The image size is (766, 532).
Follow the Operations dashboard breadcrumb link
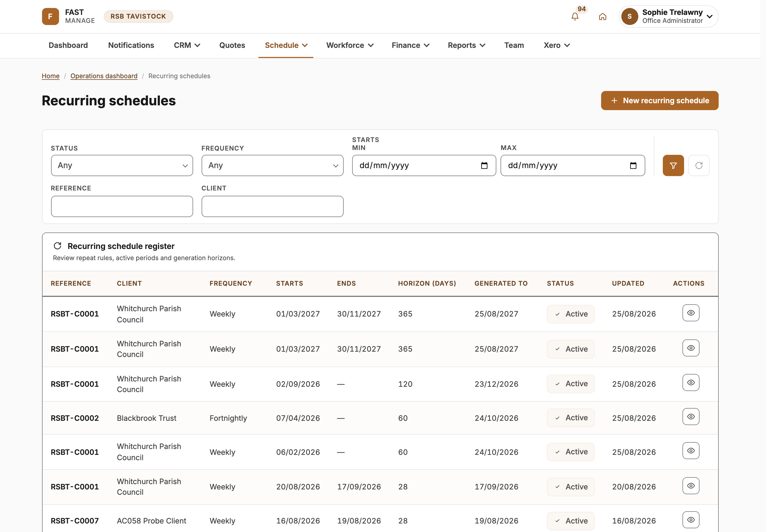tap(104, 76)
